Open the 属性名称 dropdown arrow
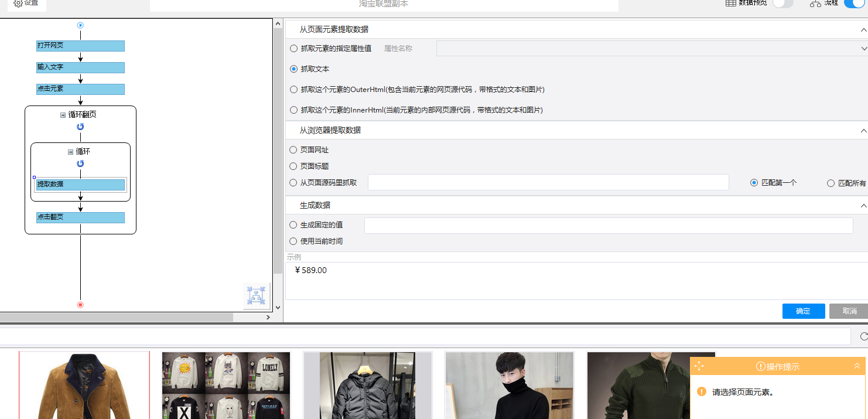The width and height of the screenshot is (868, 419). pos(863,48)
